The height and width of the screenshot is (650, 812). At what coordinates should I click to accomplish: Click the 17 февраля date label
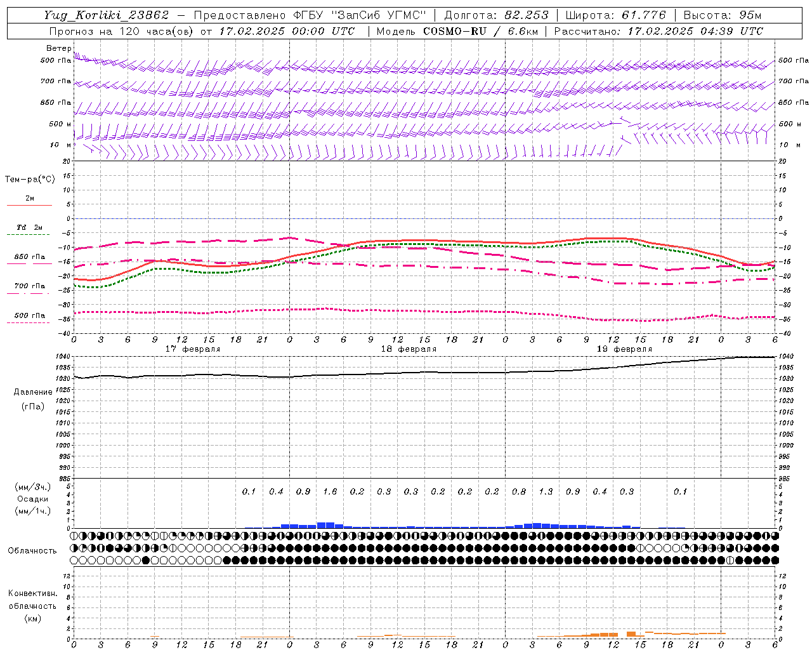[193, 349]
